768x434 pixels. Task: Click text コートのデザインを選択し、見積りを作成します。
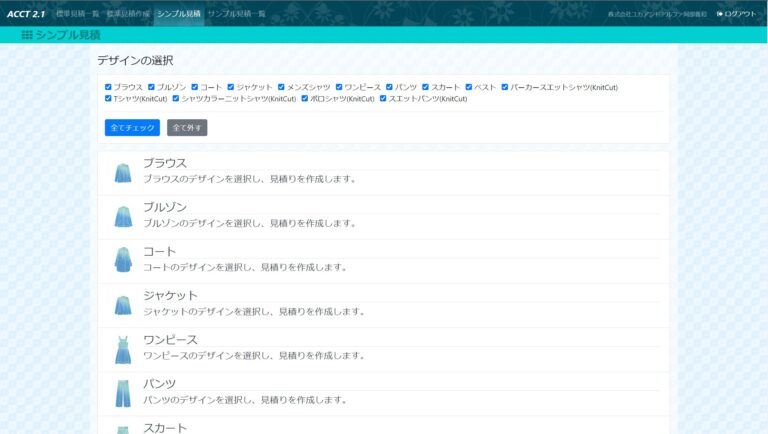[245, 267]
